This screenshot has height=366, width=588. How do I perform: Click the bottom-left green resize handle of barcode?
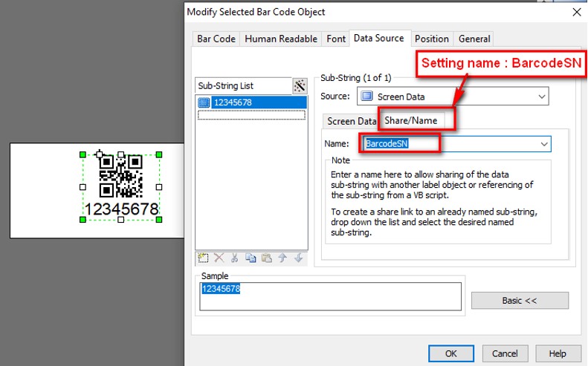(x=83, y=220)
